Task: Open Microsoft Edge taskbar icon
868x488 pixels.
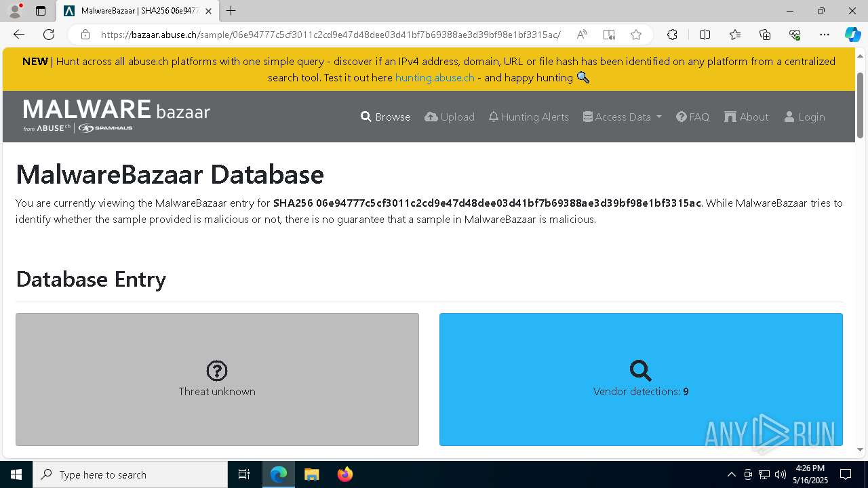Action: 279,474
